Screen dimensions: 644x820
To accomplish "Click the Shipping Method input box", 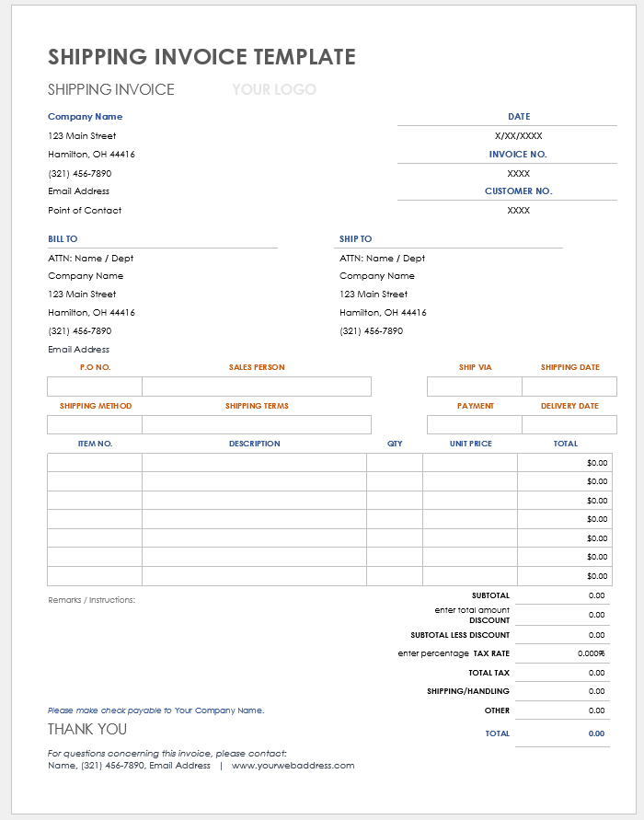I will coord(95,424).
